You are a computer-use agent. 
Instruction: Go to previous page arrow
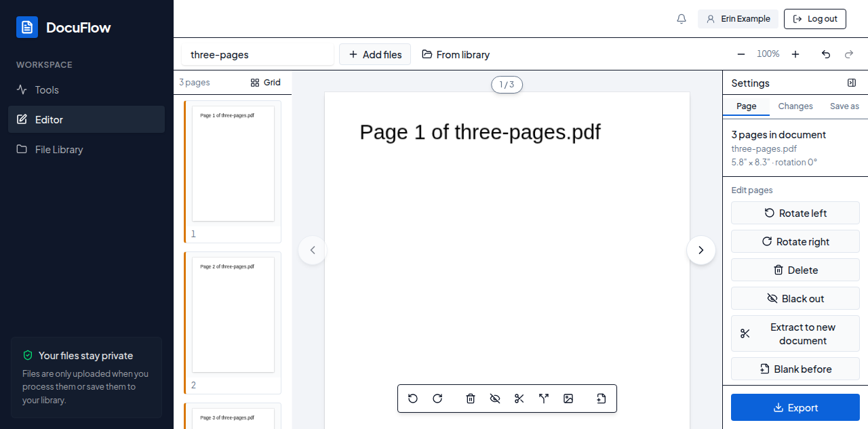(x=313, y=250)
